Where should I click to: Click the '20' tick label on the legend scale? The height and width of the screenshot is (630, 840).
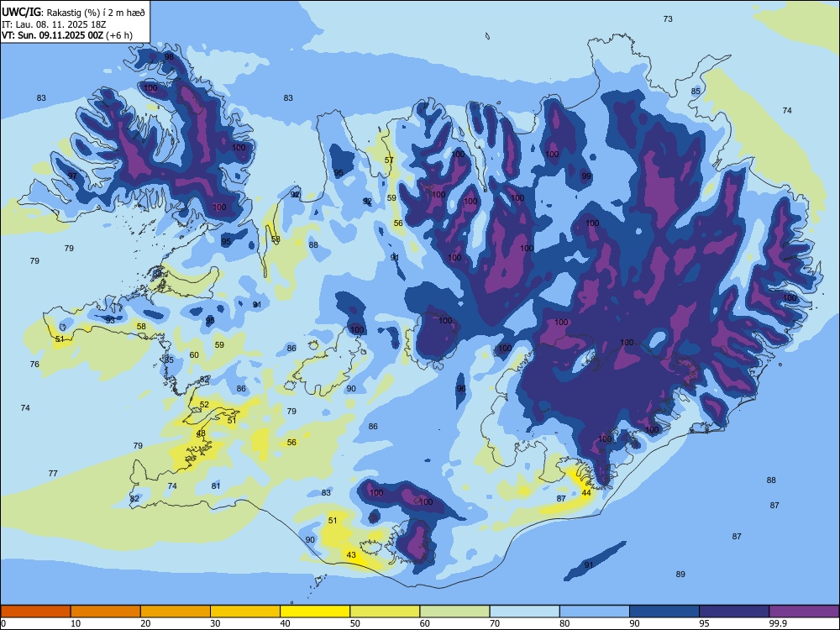coord(145,623)
